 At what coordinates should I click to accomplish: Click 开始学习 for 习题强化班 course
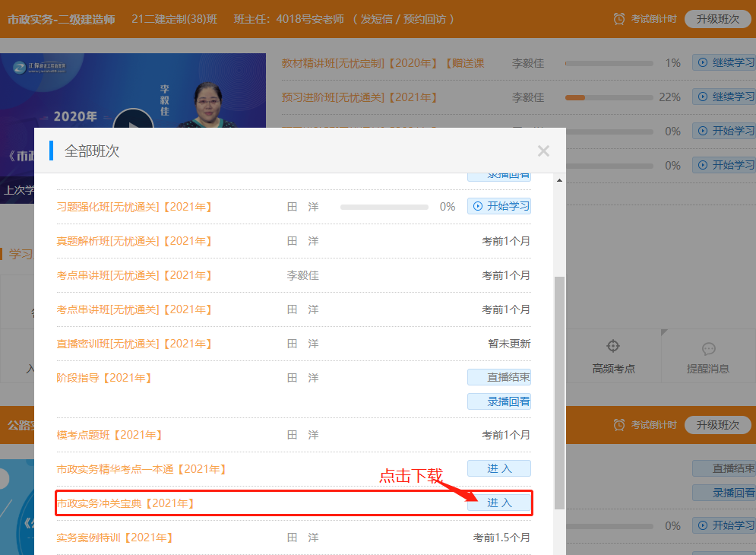pyautogui.click(x=499, y=206)
